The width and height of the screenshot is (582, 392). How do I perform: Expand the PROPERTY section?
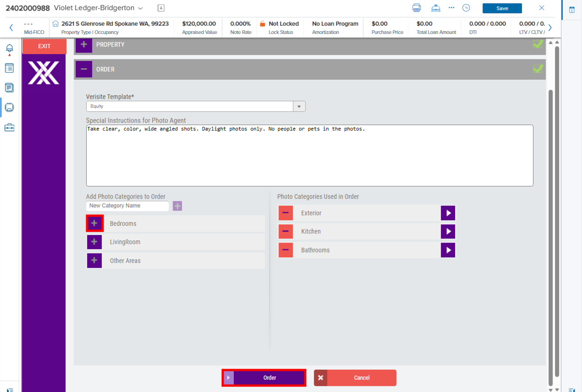click(84, 45)
